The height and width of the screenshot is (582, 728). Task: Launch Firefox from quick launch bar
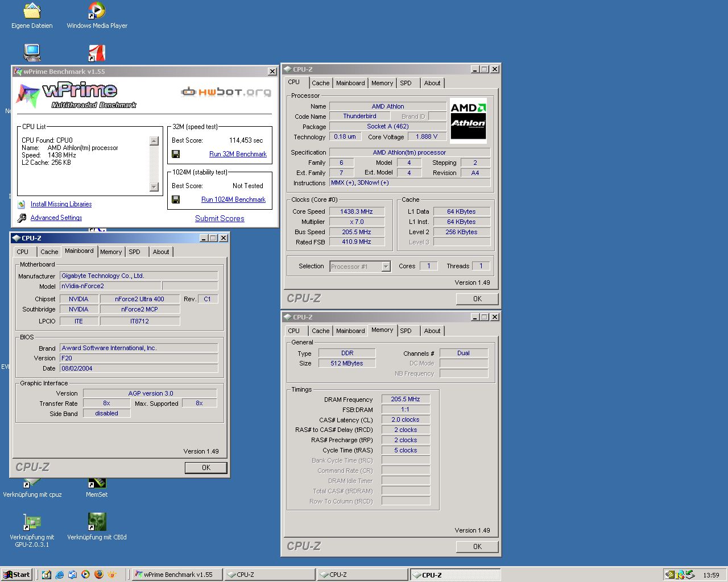click(98, 575)
